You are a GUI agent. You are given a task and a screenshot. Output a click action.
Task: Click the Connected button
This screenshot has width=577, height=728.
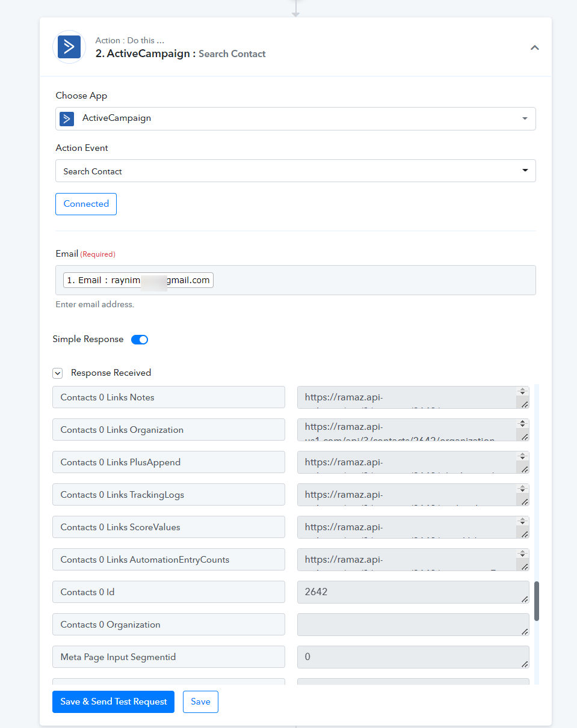86,204
